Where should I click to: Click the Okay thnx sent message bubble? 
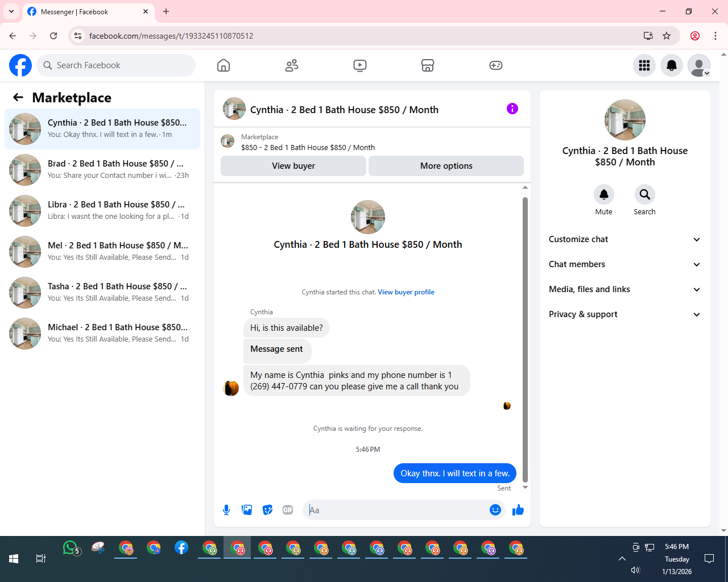tap(455, 473)
